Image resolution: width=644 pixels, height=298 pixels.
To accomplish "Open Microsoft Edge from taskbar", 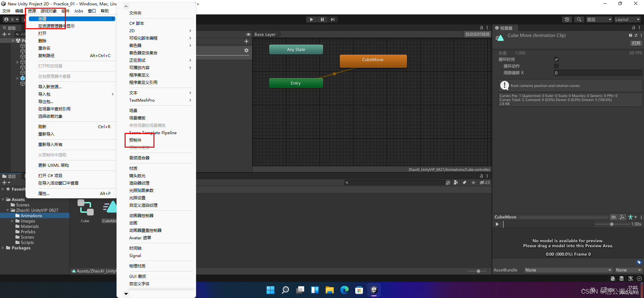I will click(x=344, y=290).
